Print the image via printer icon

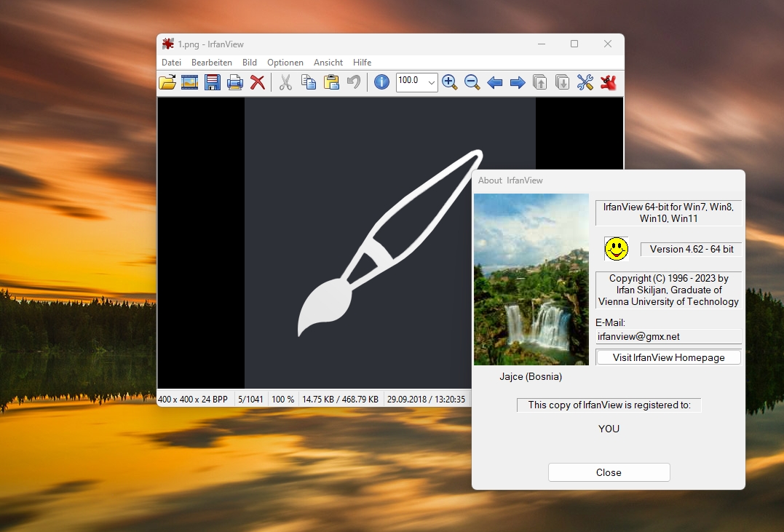pyautogui.click(x=235, y=82)
